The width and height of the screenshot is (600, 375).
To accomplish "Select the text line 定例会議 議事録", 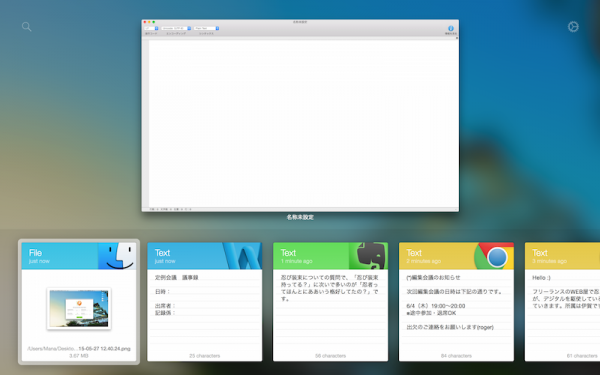I will click(177, 277).
